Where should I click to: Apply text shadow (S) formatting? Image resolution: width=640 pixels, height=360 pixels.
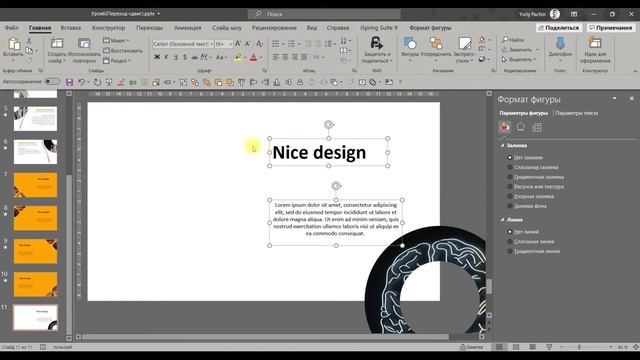185,57
